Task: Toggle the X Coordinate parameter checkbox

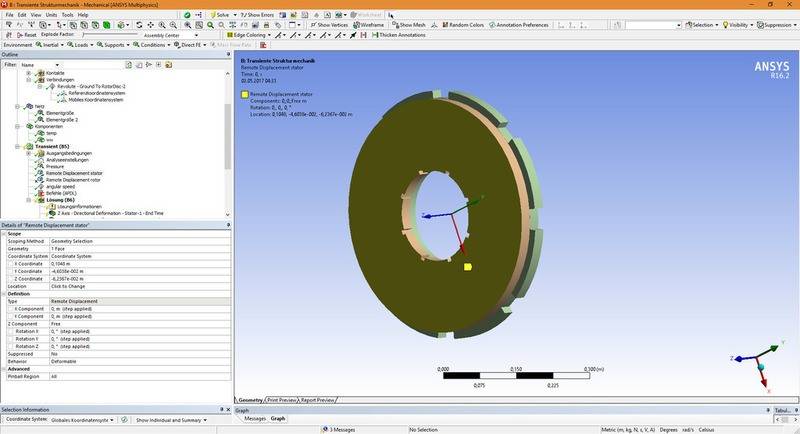Action: pos(11,264)
